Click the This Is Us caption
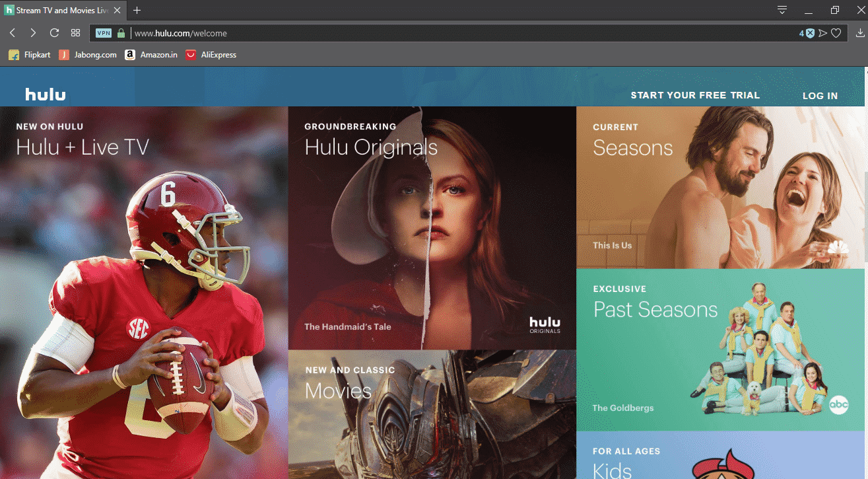The height and width of the screenshot is (479, 868). tap(612, 245)
